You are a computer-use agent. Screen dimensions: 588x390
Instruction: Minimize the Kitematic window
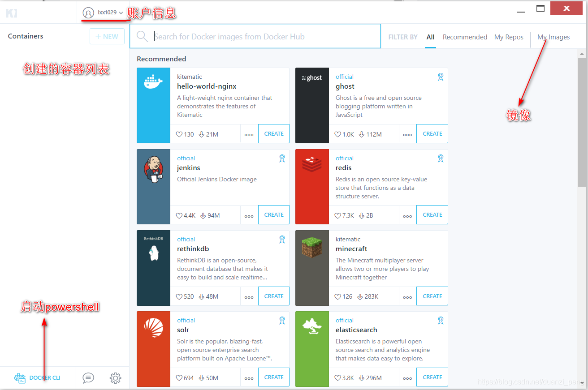[x=521, y=11]
